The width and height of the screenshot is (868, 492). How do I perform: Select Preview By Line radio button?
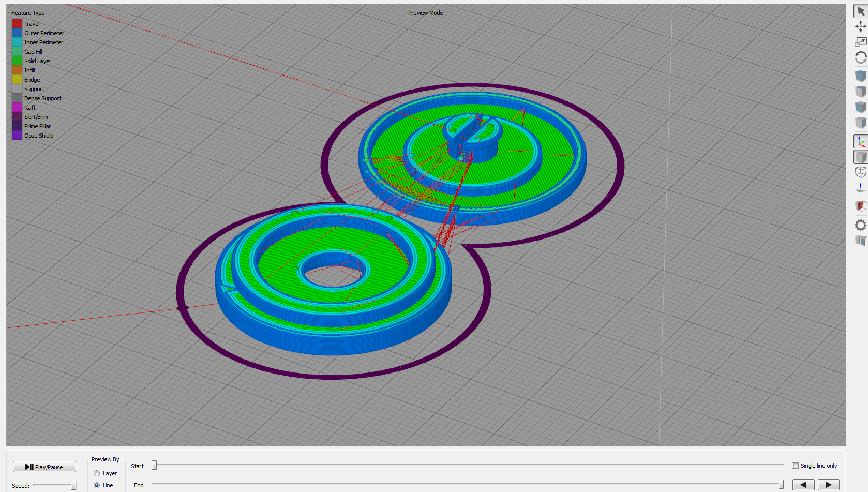click(x=97, y=485)
